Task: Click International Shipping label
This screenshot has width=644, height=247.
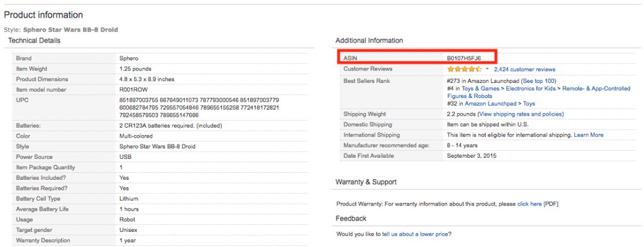Action: [x=371, y=134]
